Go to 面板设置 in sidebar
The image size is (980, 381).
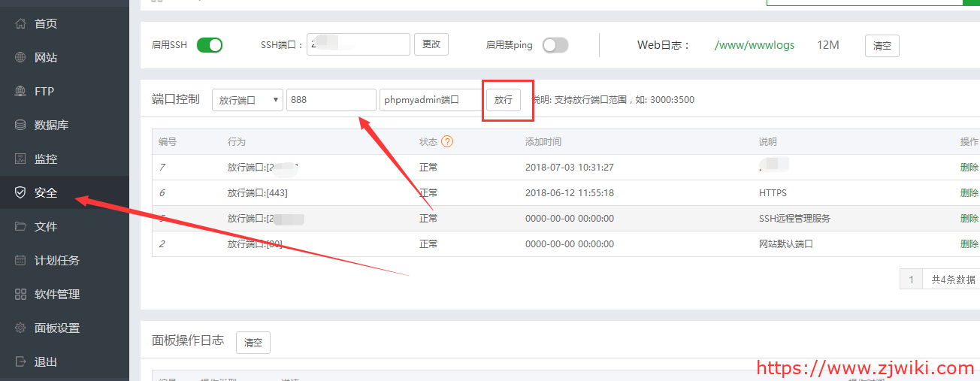pos(57,328)
